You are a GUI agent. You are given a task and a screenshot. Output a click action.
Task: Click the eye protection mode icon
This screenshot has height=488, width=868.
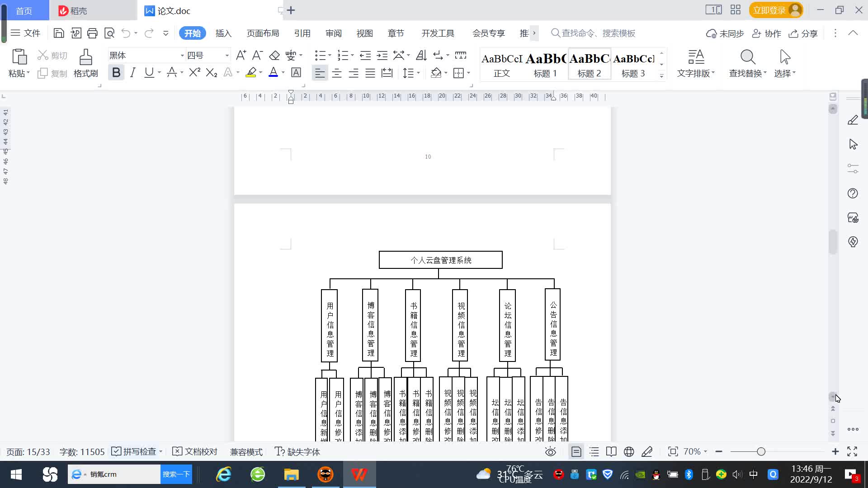point(550,451)
